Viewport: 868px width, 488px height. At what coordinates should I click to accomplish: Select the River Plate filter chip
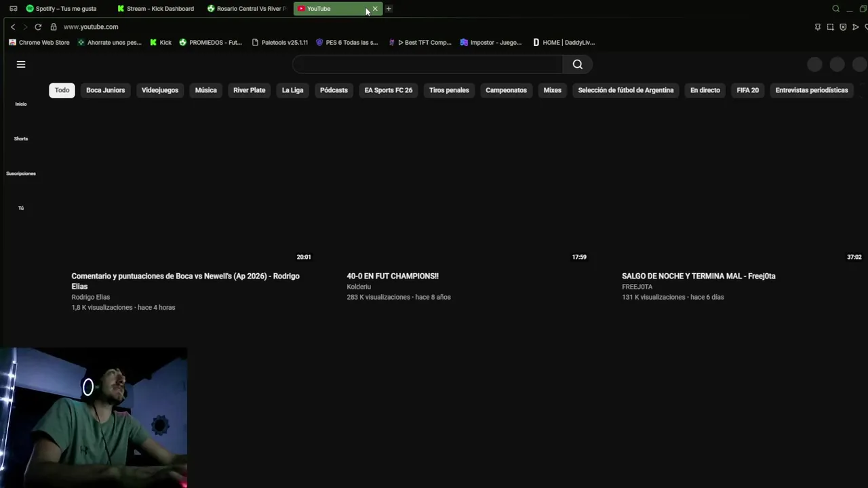point(250,90)
